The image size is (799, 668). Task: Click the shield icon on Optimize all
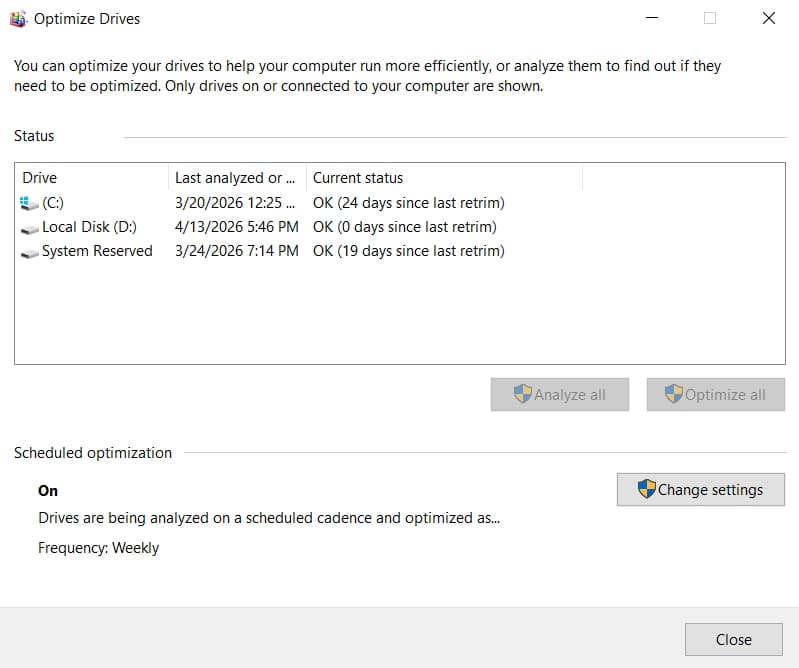(673, 394)
